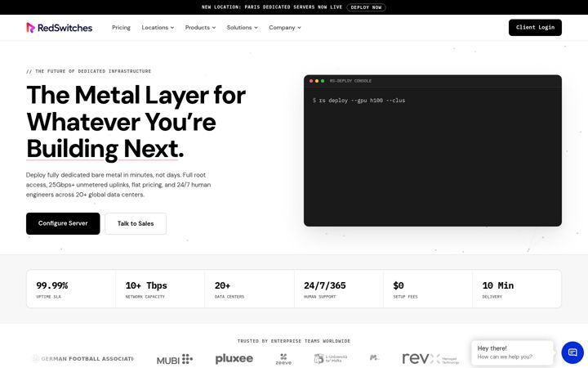Open the 'Hey there!' chat message popup

click(512, 352)
